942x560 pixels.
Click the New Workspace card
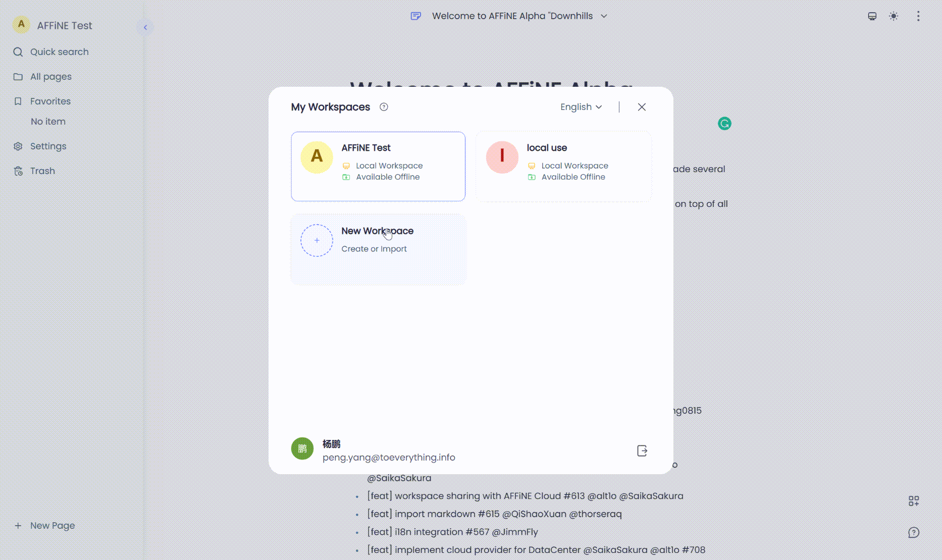point(378,250)
